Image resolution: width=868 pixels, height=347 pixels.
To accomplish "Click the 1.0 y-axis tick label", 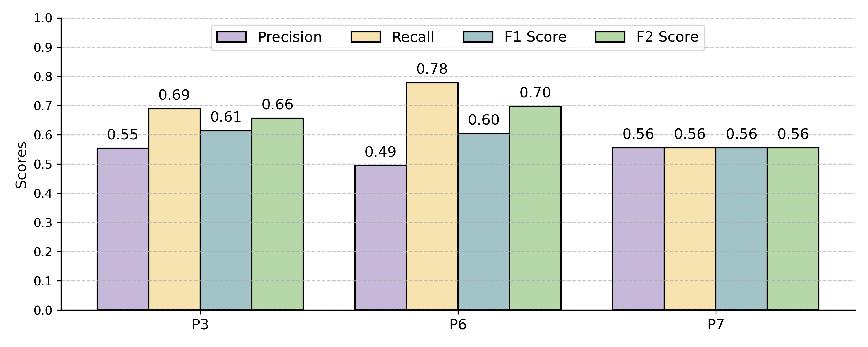I will point(43,18).
